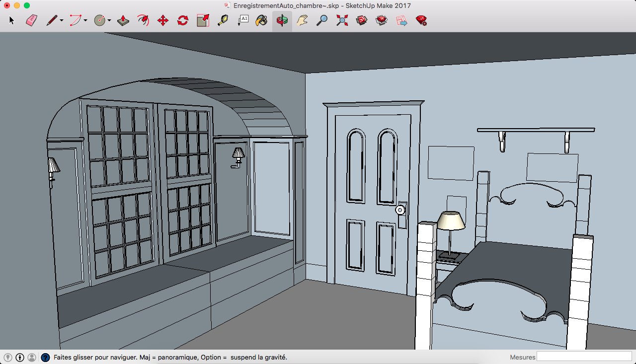Choose the Move tool
The width and height of the screenshot is (636, 364).
point(163,20)
